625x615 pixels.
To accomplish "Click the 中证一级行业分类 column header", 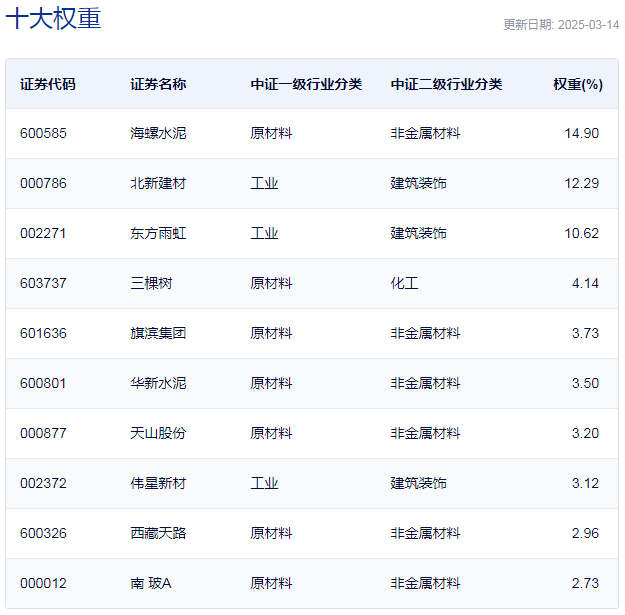I will pos(306,84).
